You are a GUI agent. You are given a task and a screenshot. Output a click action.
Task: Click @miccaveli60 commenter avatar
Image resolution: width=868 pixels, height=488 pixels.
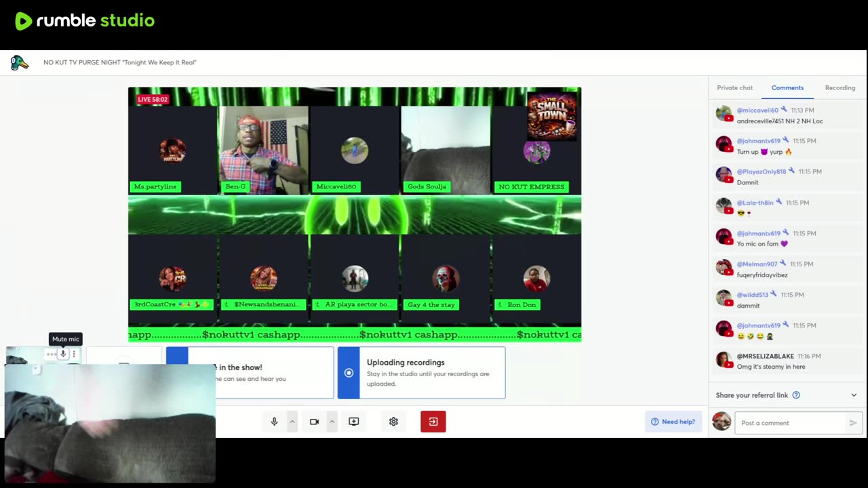click(x=724, y=114)
